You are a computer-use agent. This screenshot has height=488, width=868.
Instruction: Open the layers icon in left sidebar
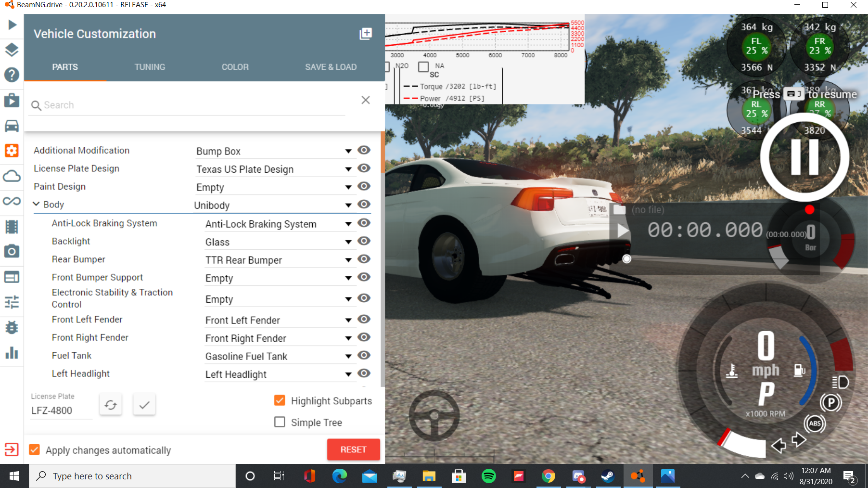12,50
